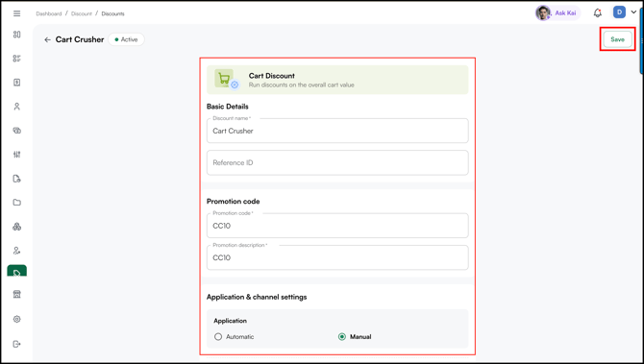The width and height of the screenshot is (644, 364).
Task: Select the Manual application radio button
Action: pyautogui.click(x=342, y=336)
